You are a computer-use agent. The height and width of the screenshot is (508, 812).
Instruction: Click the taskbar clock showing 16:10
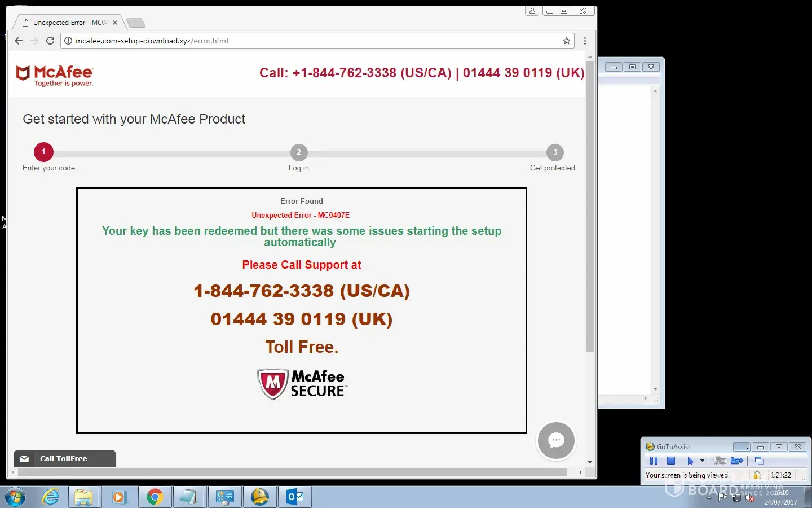[781, 497]
